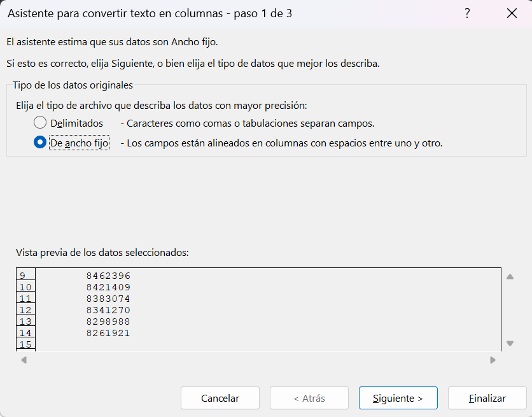The width and height of the screenshot is (532, 417).
Task: Click value 8462396 in data preview
Action: (x=108, y=276)
